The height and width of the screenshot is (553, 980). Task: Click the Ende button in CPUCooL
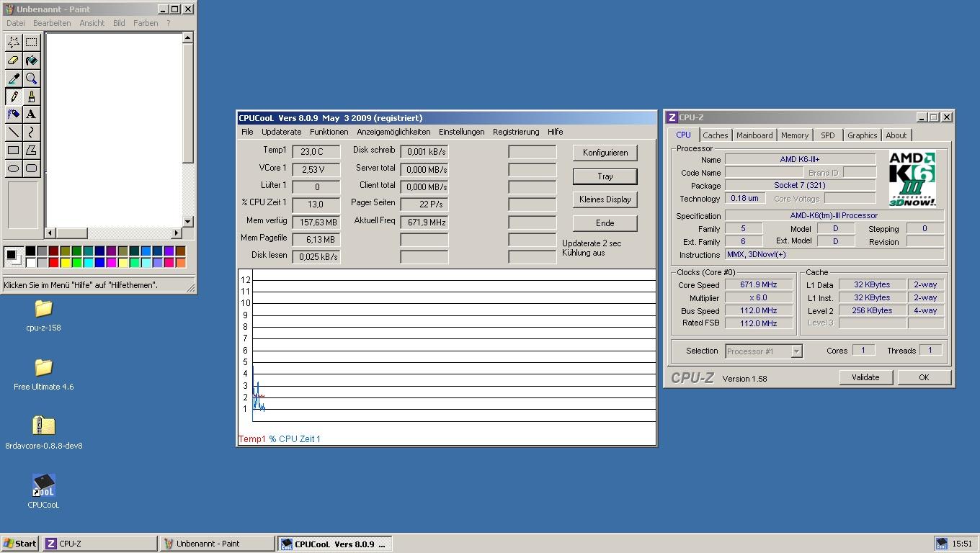605,223
